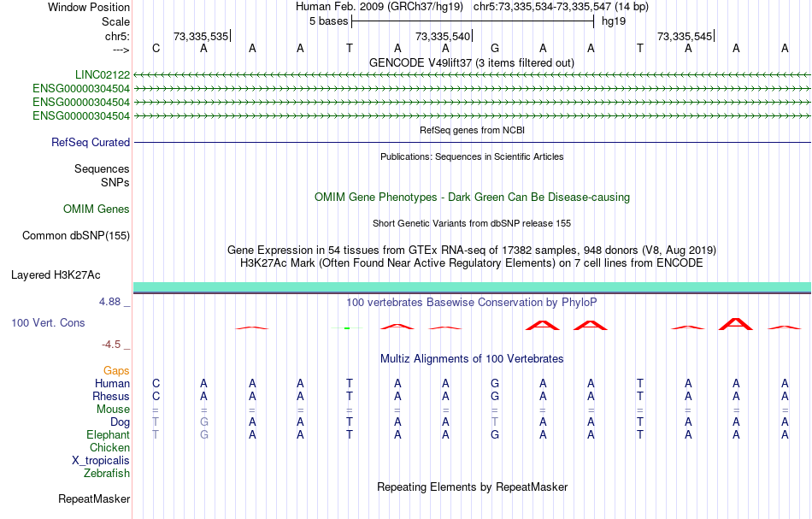Click 100 vertebrates Basewise Conservation by PhyloP title

click(472, 303)
